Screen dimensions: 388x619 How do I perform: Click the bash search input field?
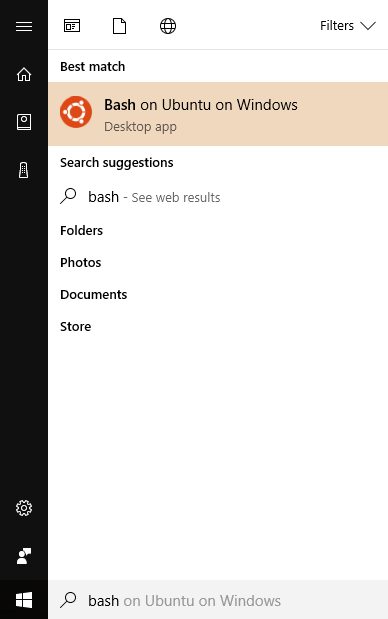coord(218,600)
